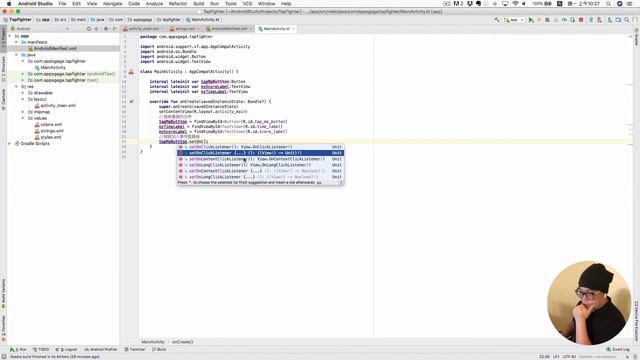640x360 pixels.
Task: Open the VCS menu
Action: point(247,4)
